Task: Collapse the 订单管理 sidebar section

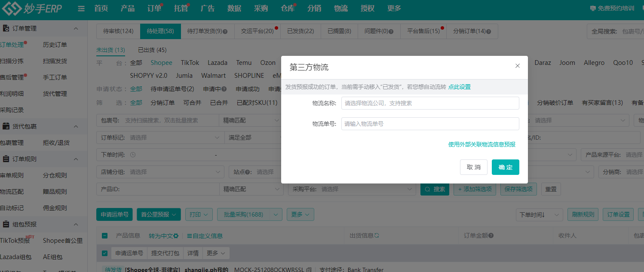Action: pos(76,28)
